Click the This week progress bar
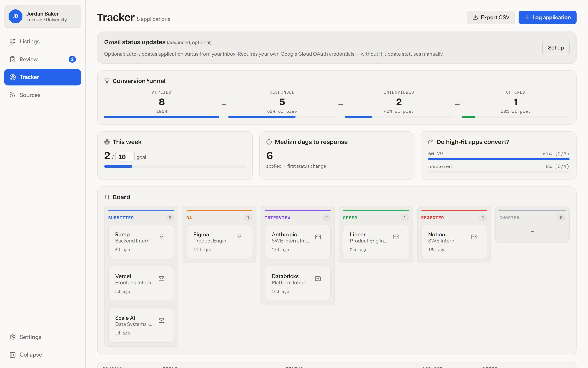This screenshot has width=588, height=368. (175, 166)
